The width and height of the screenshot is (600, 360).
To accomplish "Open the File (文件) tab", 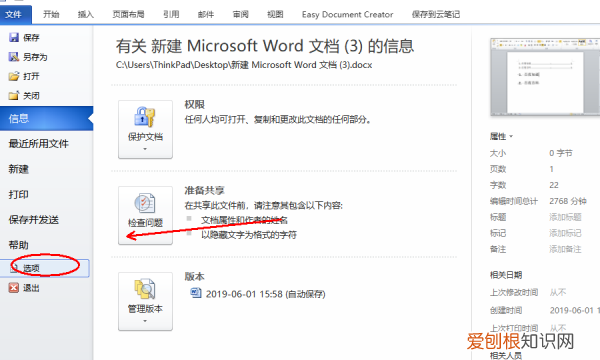I will (15, 15).
